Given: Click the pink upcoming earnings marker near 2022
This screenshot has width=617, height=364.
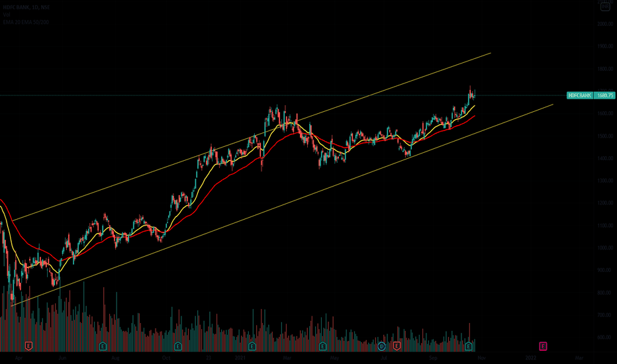Looking at the screenshot, I should (x=543, y=346).
